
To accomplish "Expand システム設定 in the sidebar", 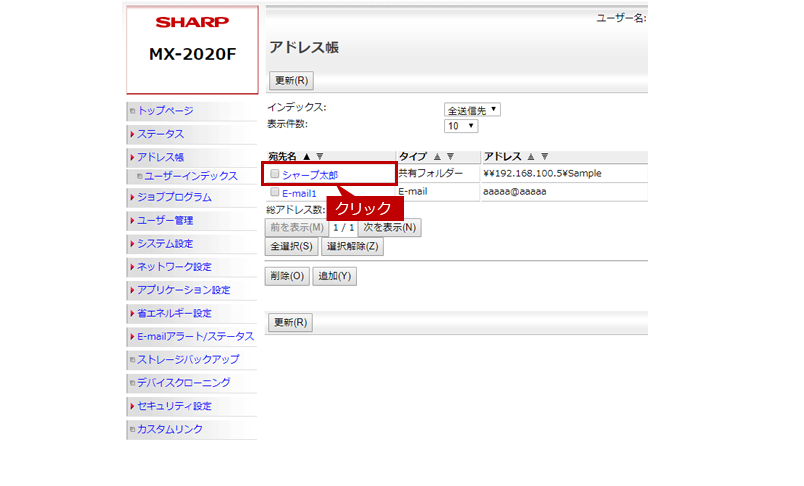I will pos(165,244).
